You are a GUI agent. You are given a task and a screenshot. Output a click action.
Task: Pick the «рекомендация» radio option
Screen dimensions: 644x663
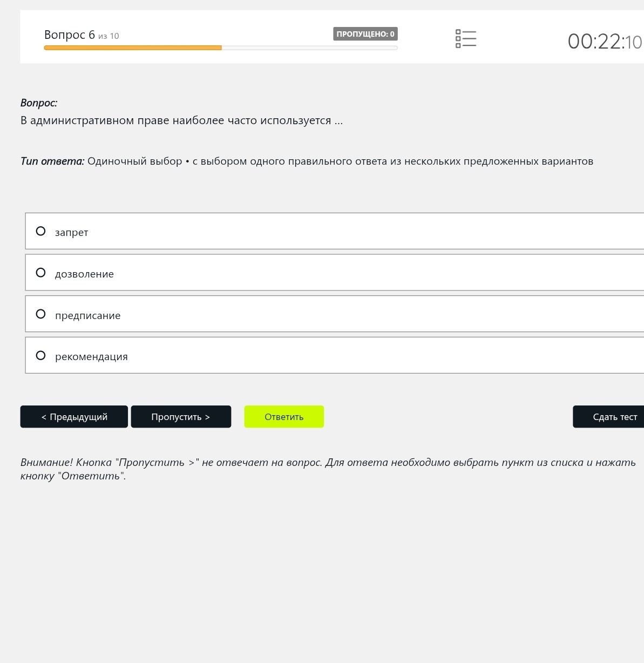pyautogui.click(x=40, y=355)
